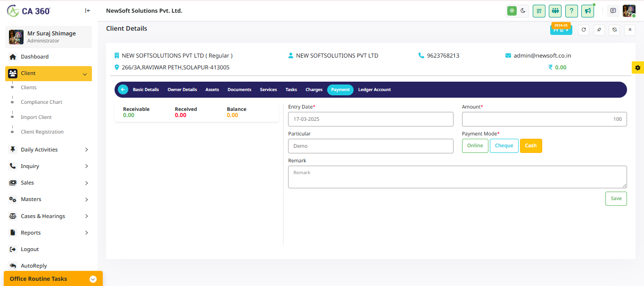Click the refresh page icon
Image resolution: width=644 pixels, height=286 pixels.
click(x=584, y=30)
